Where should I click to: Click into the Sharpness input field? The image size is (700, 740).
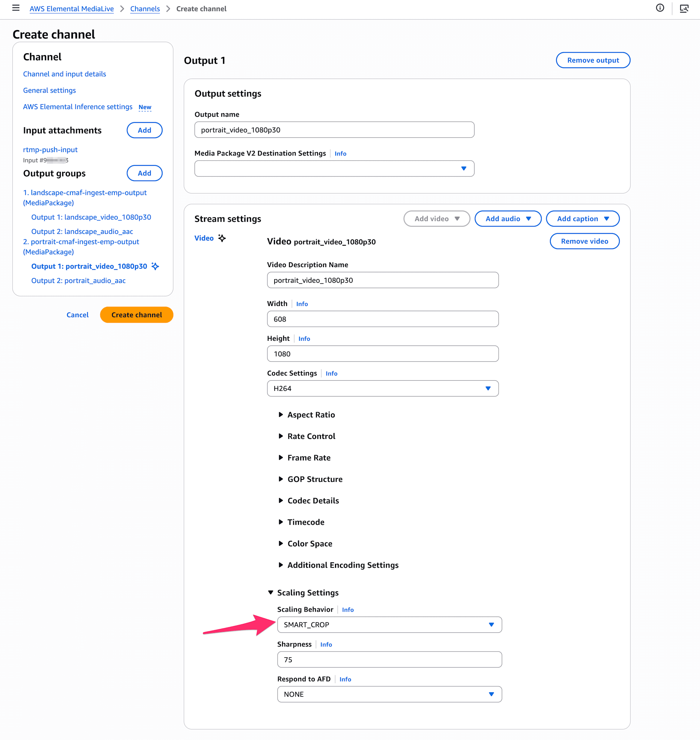389,659
